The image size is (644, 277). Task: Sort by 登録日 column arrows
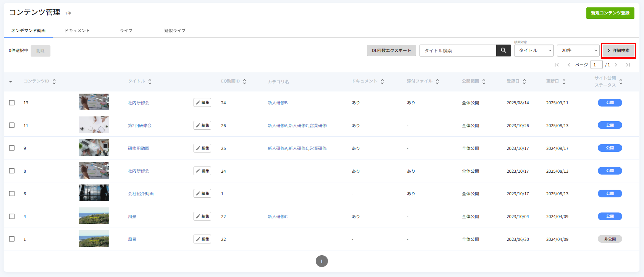tap(524, 81)
